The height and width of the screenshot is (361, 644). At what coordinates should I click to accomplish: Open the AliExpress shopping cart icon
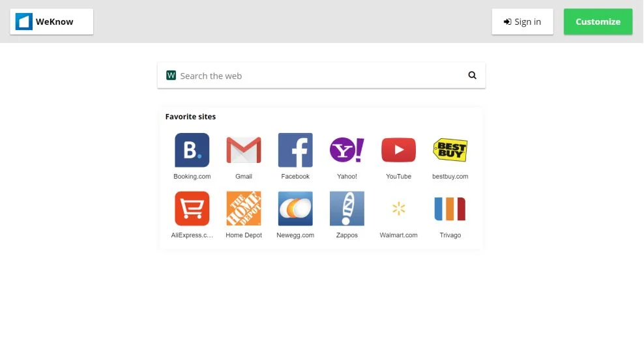coord(192,209)
